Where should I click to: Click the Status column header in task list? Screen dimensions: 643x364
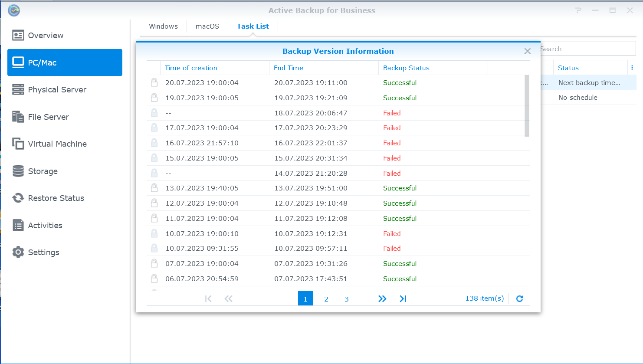point(590,68)
